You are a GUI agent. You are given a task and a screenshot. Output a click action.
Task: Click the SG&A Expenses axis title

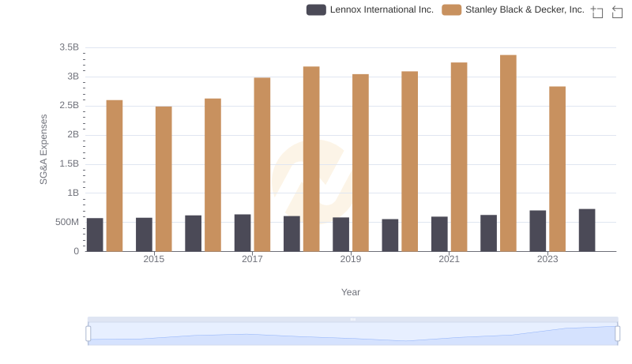point(43,149)
